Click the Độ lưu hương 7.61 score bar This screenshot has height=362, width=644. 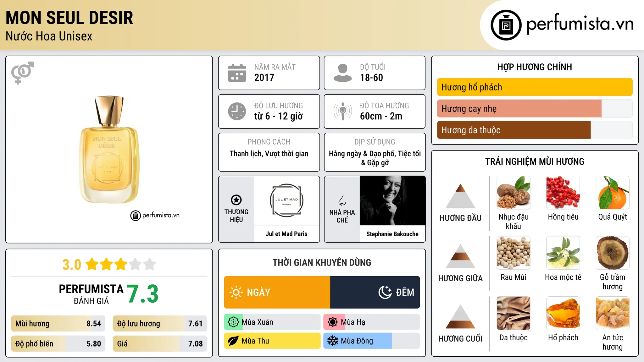click(x=160, y=324)
